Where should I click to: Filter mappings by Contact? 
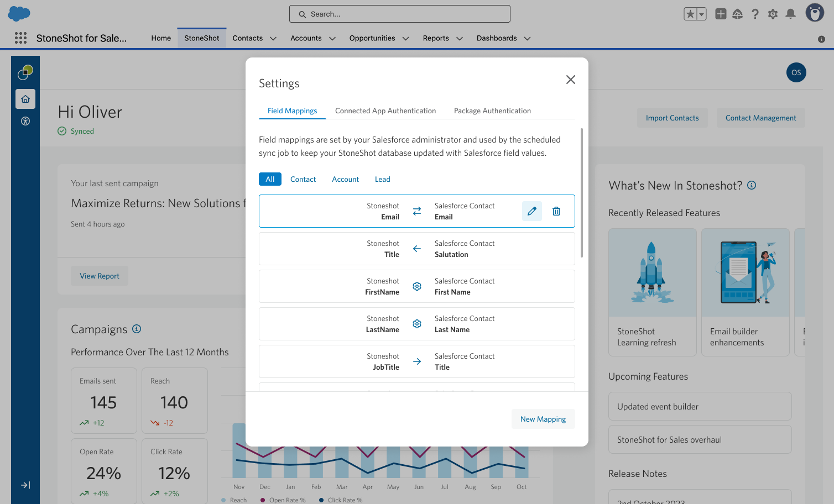[x=303, y=179]
